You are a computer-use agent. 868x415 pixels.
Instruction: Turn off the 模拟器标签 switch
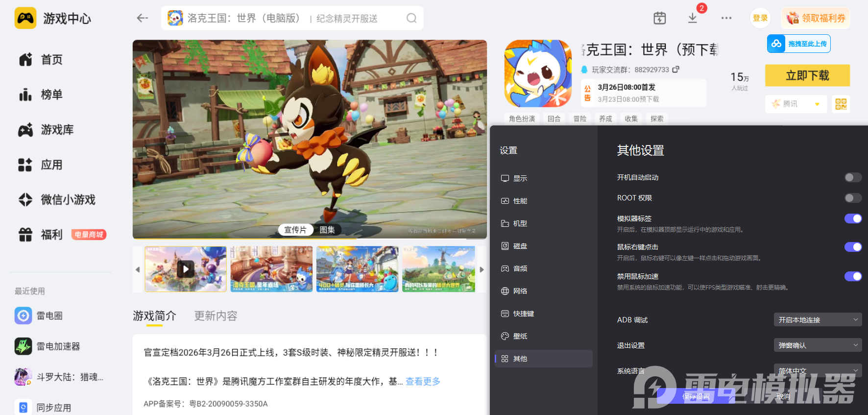click(853, 219)
